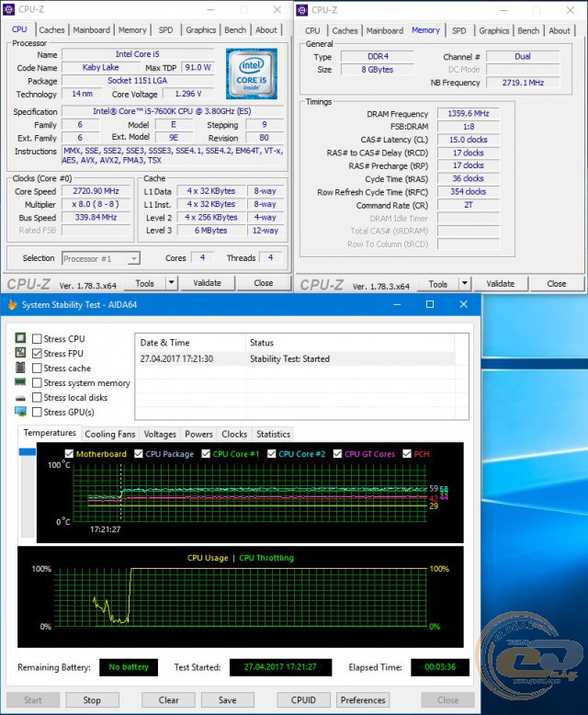
Task: Open the Clocks tab in AIDA64
Action: pyautogui.click(x=234, y=434)
